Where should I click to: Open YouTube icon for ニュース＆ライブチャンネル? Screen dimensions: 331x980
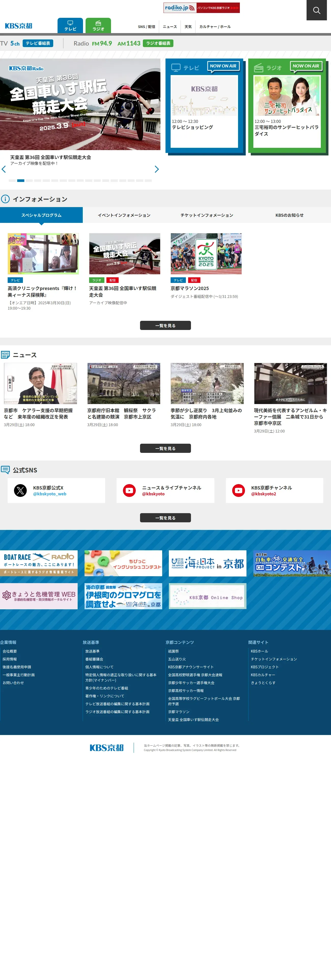coord(130,490)
